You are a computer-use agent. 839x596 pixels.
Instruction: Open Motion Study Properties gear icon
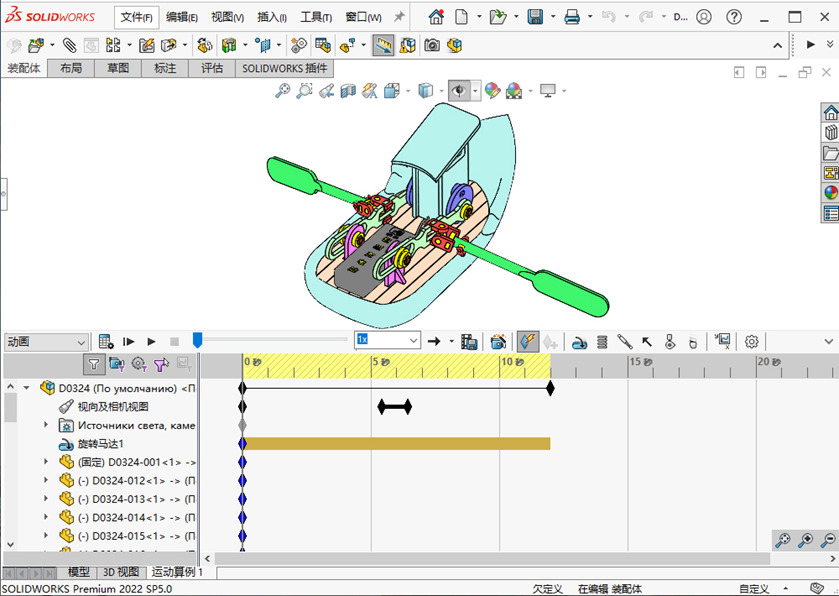pos(751,341)
